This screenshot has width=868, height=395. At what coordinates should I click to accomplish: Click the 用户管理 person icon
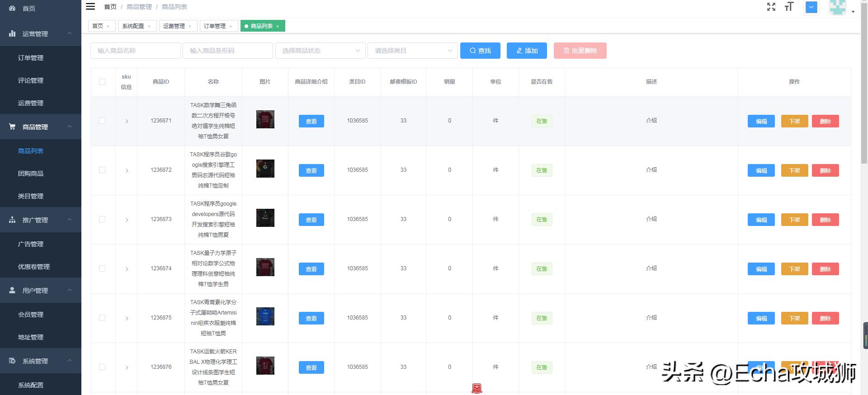[x=12, y=291]
